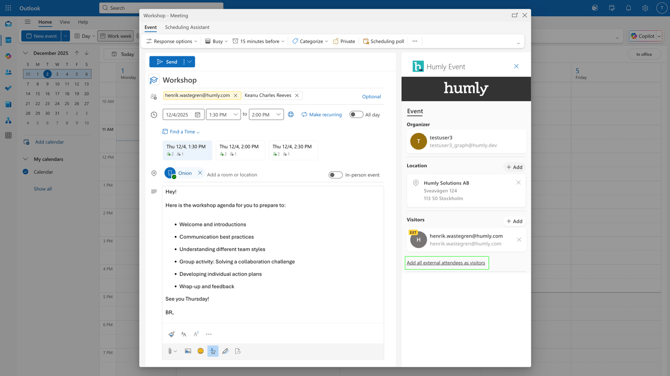Open notifications bell in Outlook header

628,8
